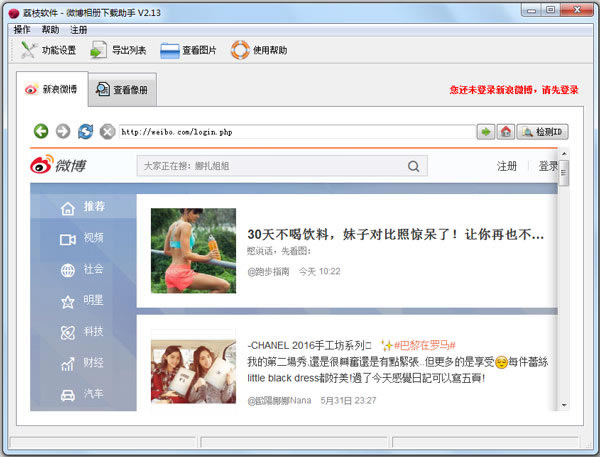
Task: Click the @跑步指南 author link
Action: (268, 272)
